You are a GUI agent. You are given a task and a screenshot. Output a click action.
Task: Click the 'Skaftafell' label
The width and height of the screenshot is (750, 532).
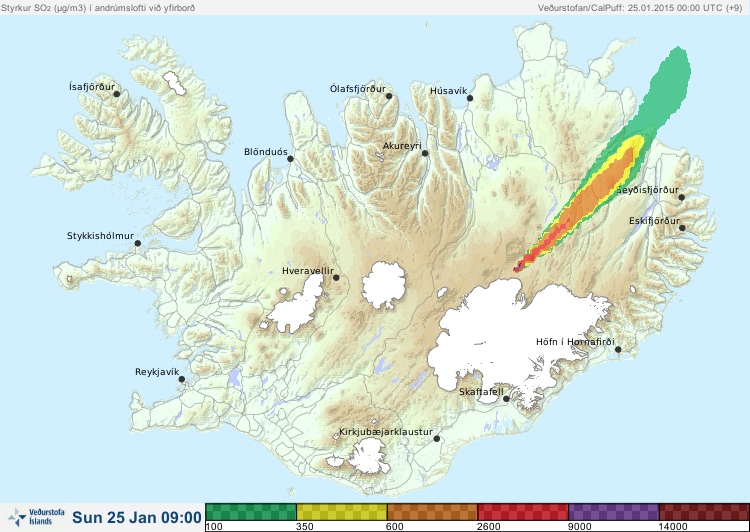click(x=481, y=392)
